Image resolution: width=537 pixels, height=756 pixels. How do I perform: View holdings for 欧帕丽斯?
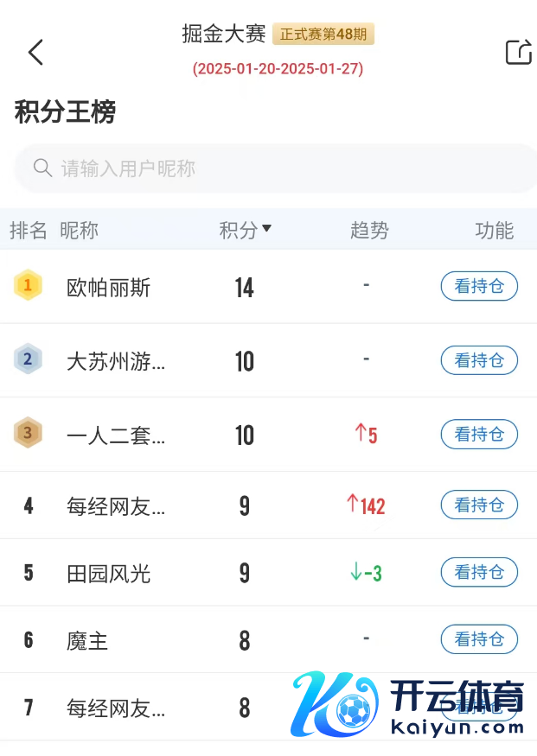point(479,286)
